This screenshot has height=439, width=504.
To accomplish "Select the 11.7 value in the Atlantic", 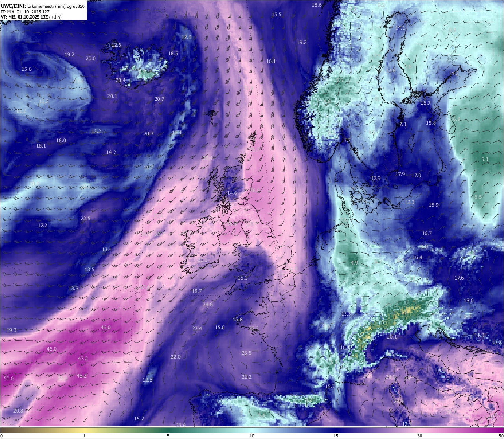I will click(x=148, y=168).
